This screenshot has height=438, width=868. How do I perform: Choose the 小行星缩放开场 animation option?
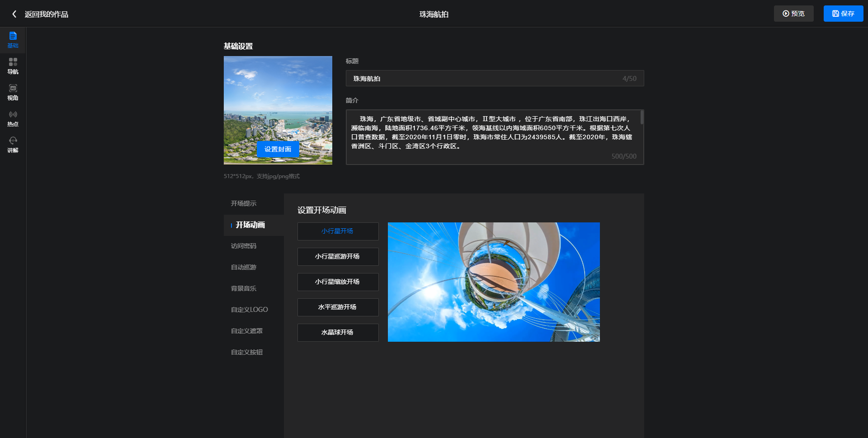(x=338, y=282)
